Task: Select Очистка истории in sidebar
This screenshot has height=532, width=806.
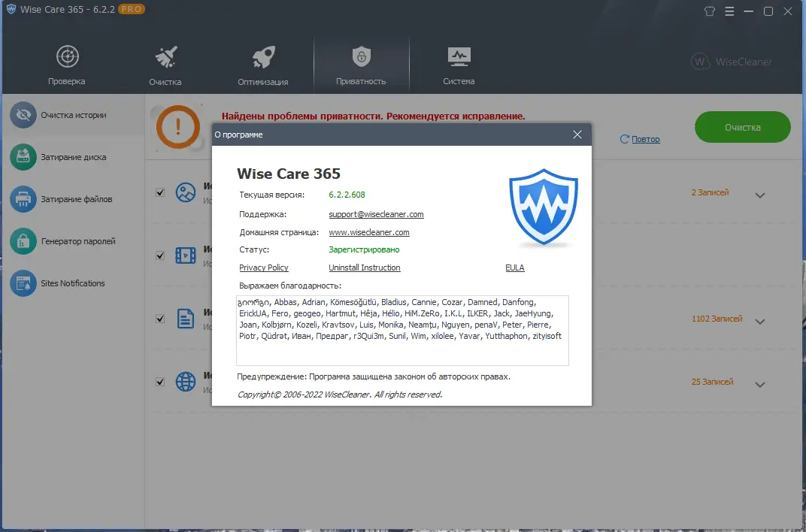Action: [73, 115]
